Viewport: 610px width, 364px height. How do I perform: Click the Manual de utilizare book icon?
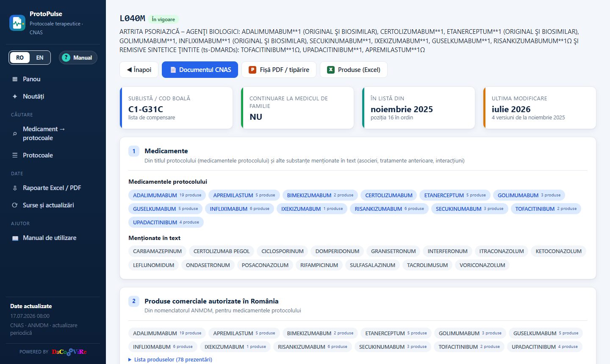[x=15, y=238]
